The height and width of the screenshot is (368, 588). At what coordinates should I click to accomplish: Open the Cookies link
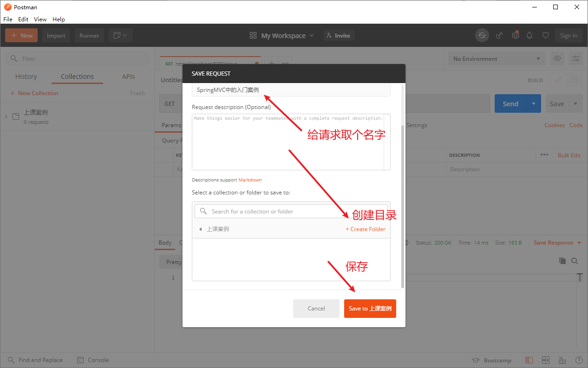point(555,125)
